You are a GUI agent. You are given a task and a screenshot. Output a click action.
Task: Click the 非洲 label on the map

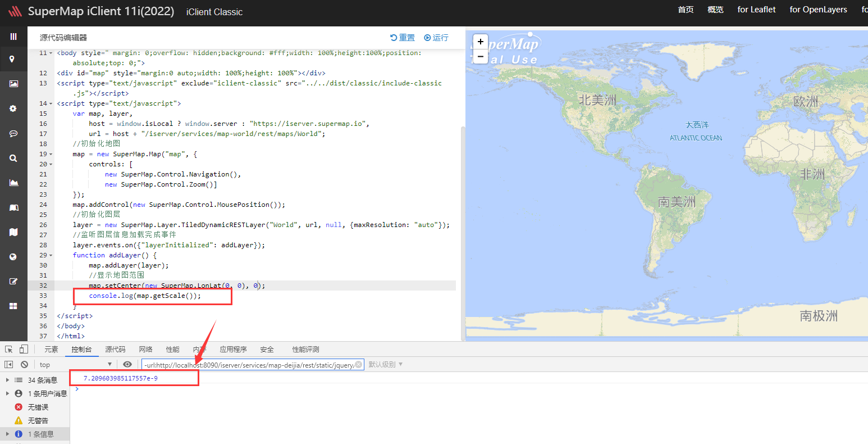812,174
